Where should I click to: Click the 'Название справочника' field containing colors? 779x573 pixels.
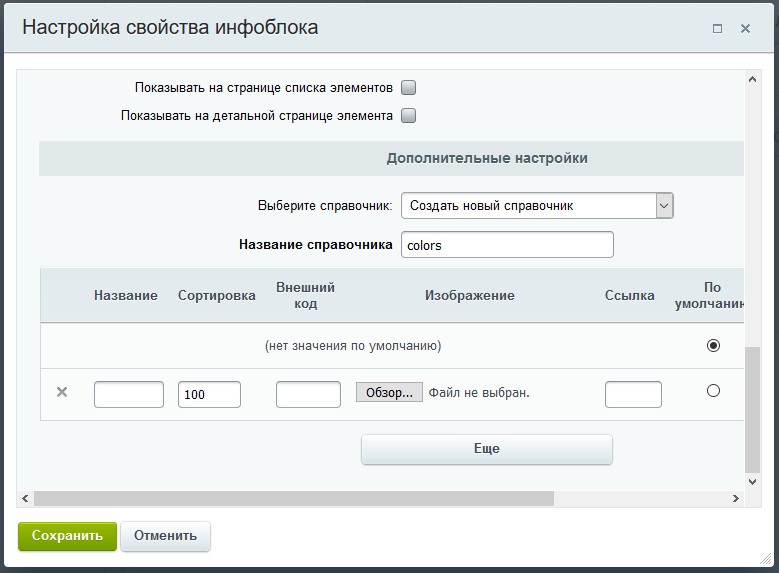(x=507, y=245)
